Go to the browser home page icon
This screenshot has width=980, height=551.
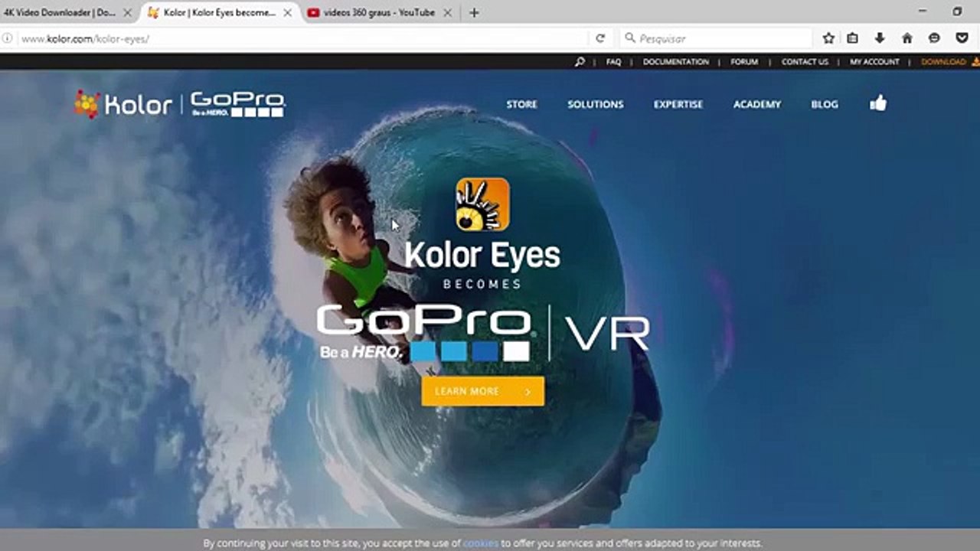pos(907,38)
